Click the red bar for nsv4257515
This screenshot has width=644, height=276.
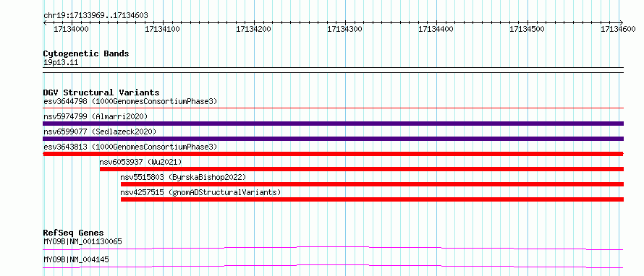point(372,199)
